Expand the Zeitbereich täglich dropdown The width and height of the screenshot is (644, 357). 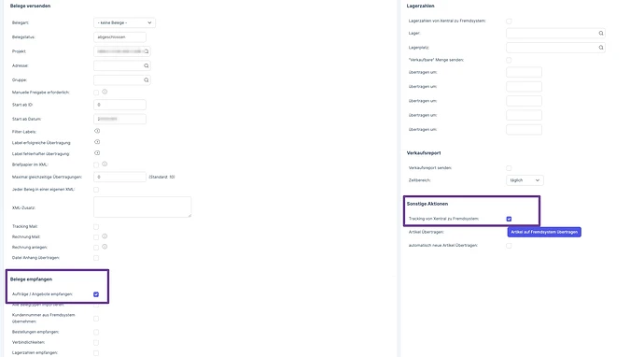(525, 180)
